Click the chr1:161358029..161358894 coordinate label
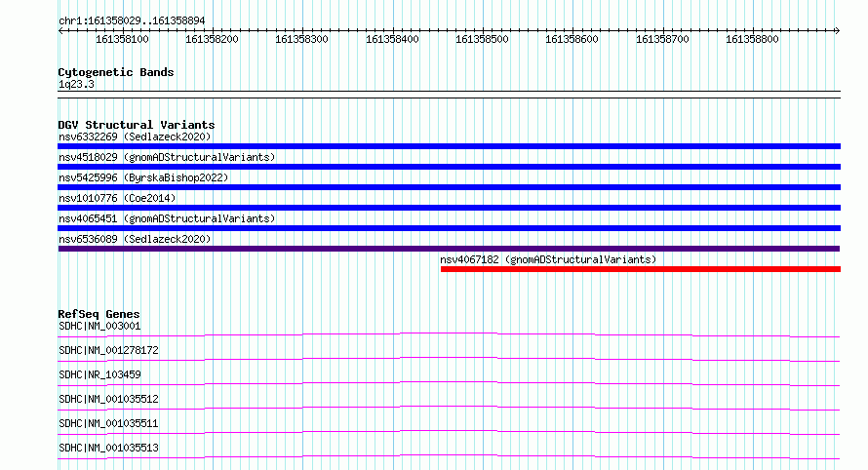The height and width of the screenshot is (470, 868). click(132, 21)
